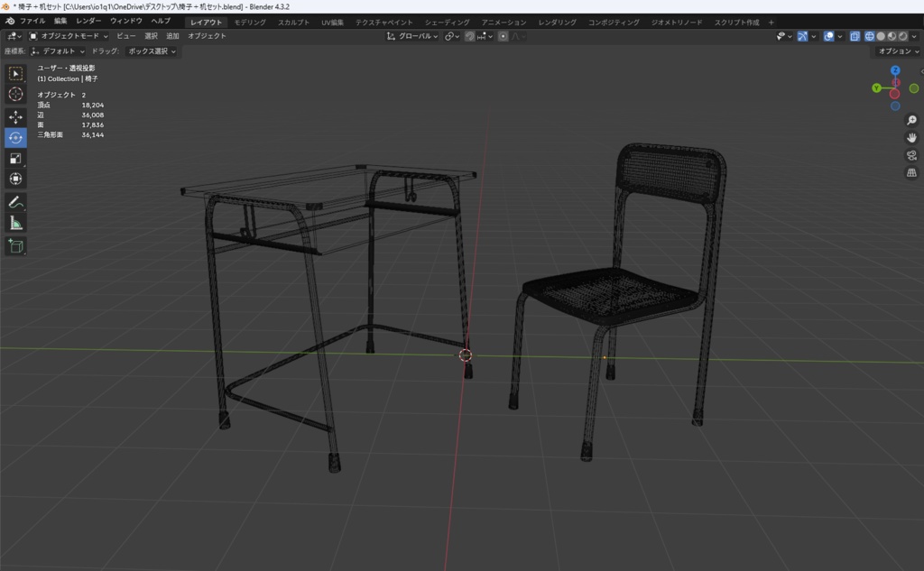The width and height of the screenshot is (924, 571).
Task: Click the negative Z blue gizmo circle
Action: pyautogui.click(x=895, y=106)
